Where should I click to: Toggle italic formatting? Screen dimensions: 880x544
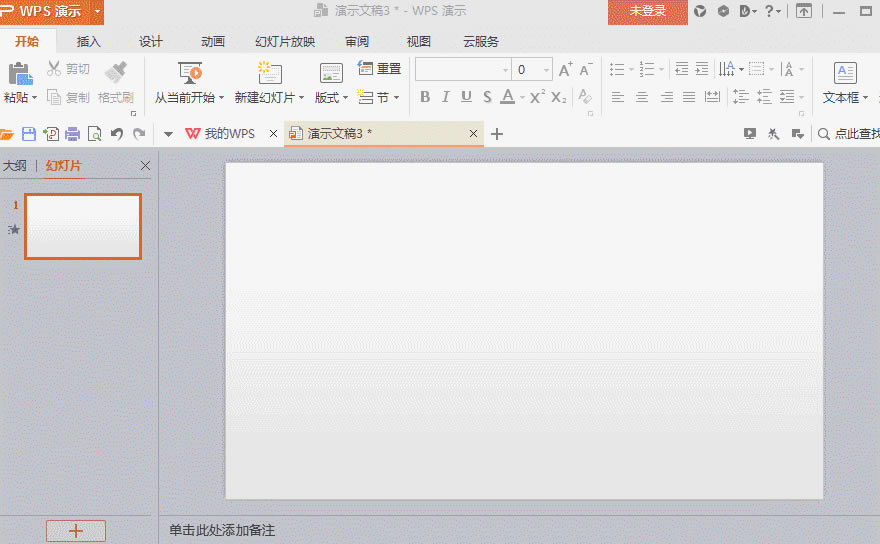point(445,97)
